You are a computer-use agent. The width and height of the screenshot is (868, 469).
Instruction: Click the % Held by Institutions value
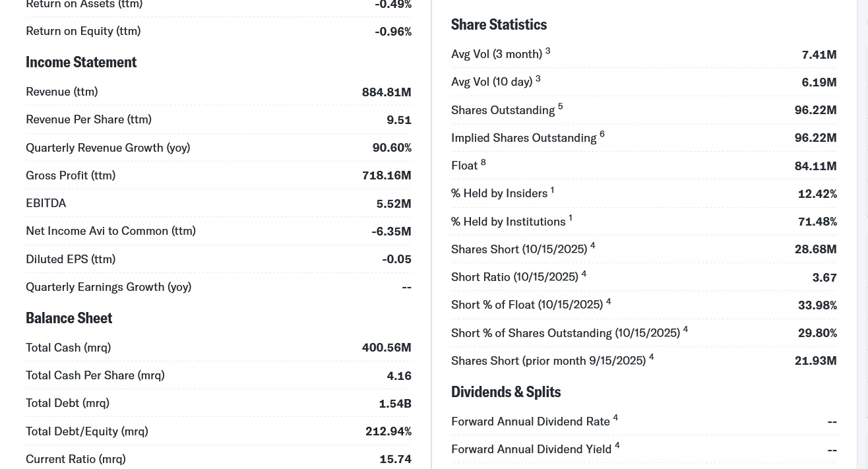(817, 222)
